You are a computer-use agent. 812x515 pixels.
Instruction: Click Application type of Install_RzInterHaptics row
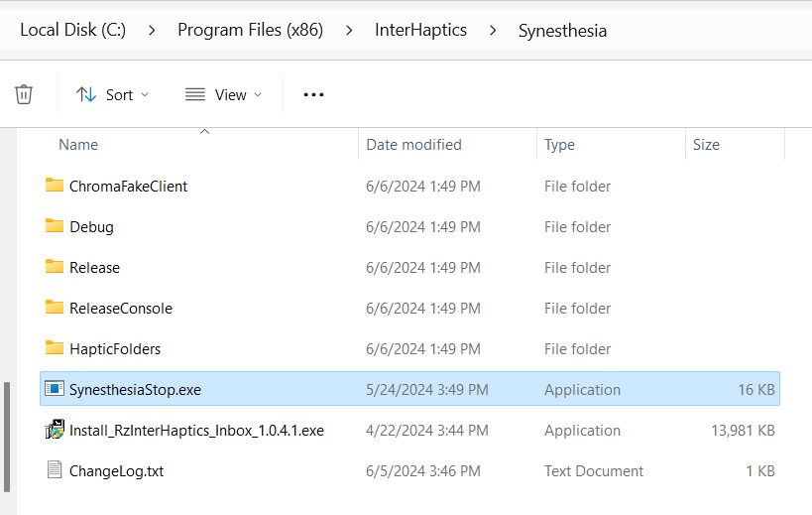click(x=582, y=430)
